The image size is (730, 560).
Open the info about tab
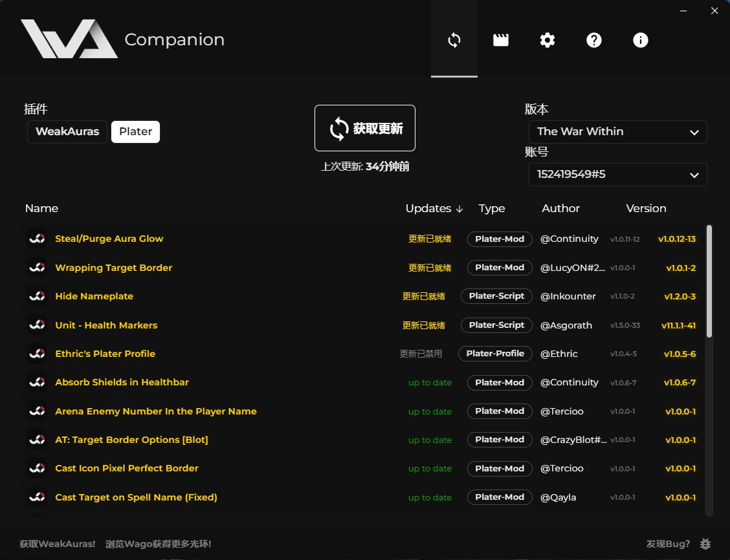(640, 40)
